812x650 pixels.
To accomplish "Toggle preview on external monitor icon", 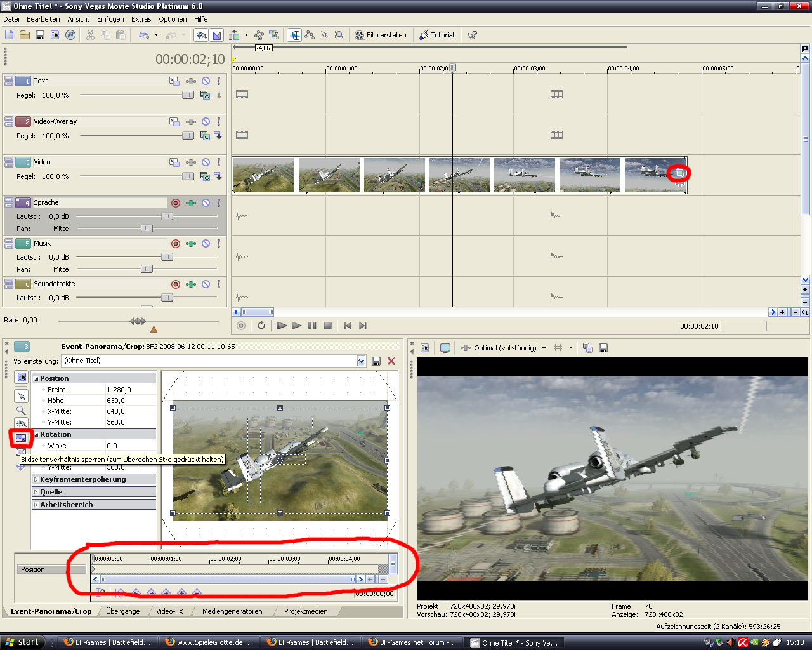I will (445, 348).
